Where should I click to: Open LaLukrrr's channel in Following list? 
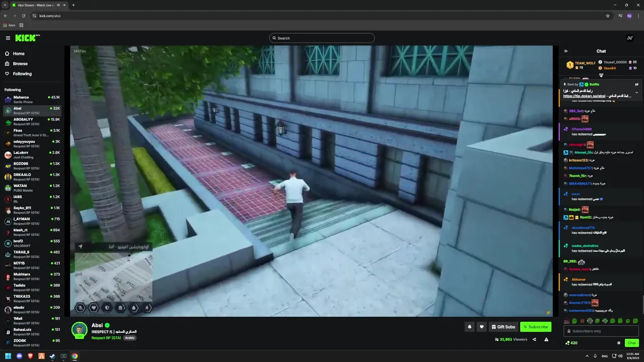[32, 155]
